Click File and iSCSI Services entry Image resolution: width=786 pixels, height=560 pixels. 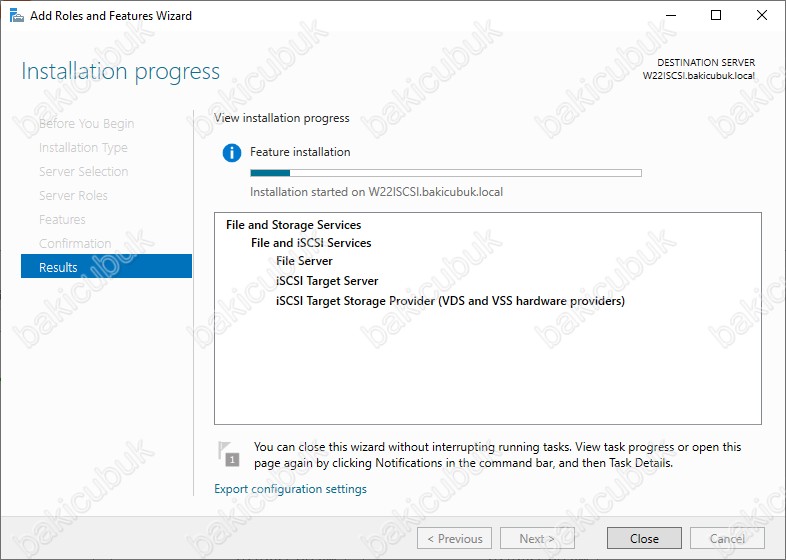(311, 243)
